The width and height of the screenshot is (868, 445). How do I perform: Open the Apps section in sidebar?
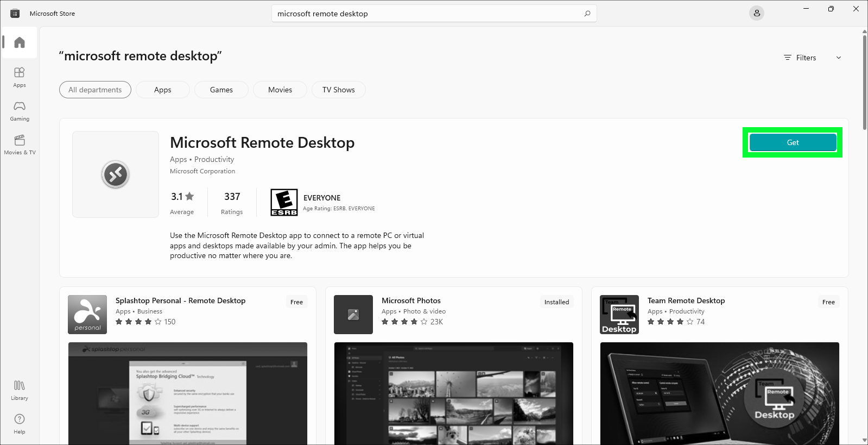(x=20, y=77)
